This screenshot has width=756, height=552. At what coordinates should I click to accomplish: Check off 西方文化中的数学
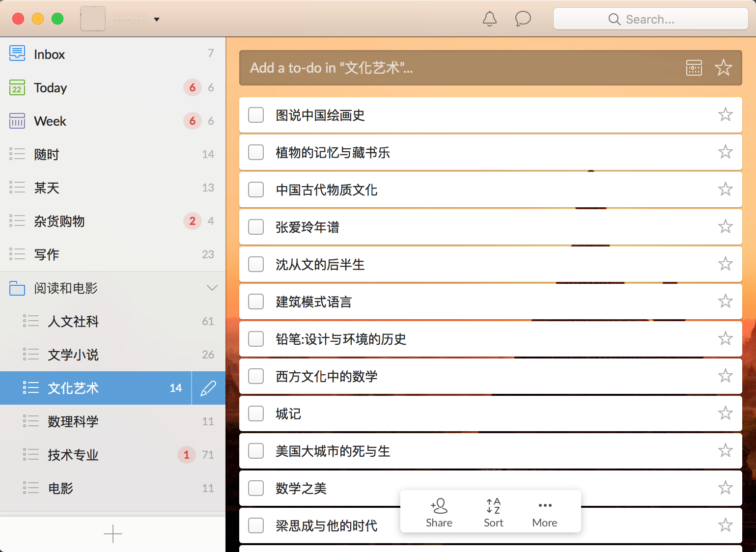[x=256, y=376]
